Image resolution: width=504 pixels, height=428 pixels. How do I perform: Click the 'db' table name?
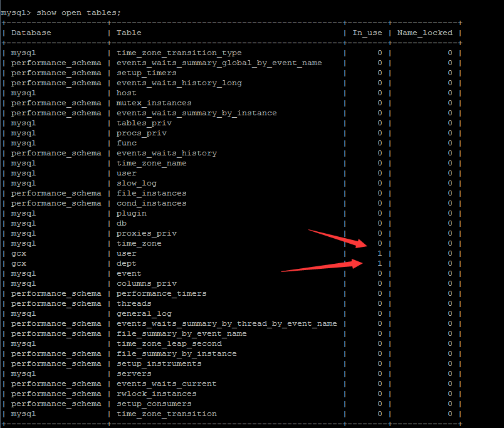click(122, 223)
